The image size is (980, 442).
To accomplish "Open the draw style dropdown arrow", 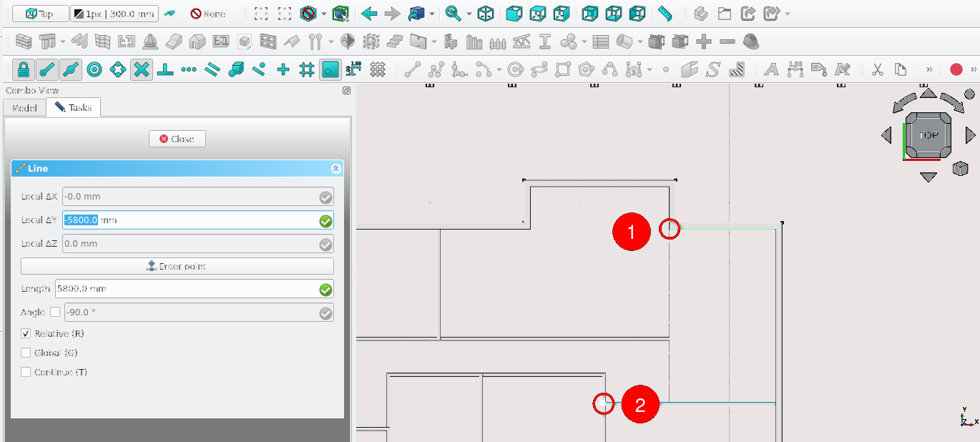I will [324, 14].
